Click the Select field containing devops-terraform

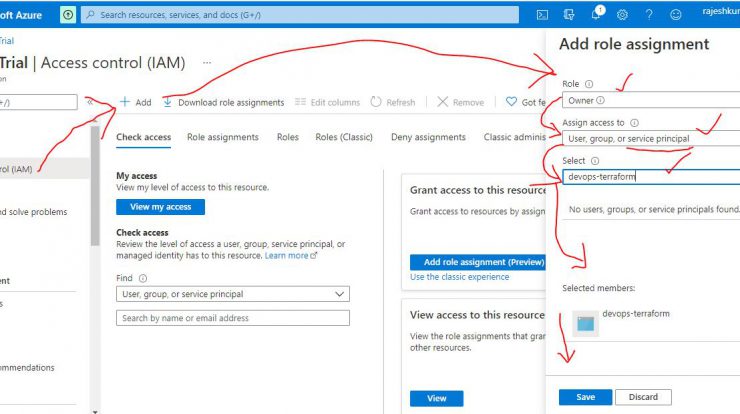tap(651, 177)
